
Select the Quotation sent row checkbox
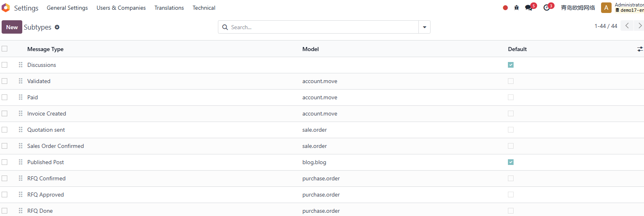[4, 130]
